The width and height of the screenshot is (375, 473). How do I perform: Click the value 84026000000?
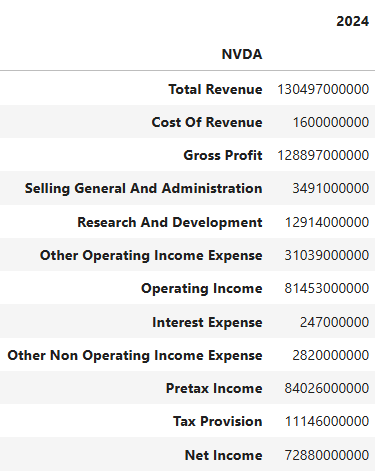pyautogui.click(x=327, y=388)
